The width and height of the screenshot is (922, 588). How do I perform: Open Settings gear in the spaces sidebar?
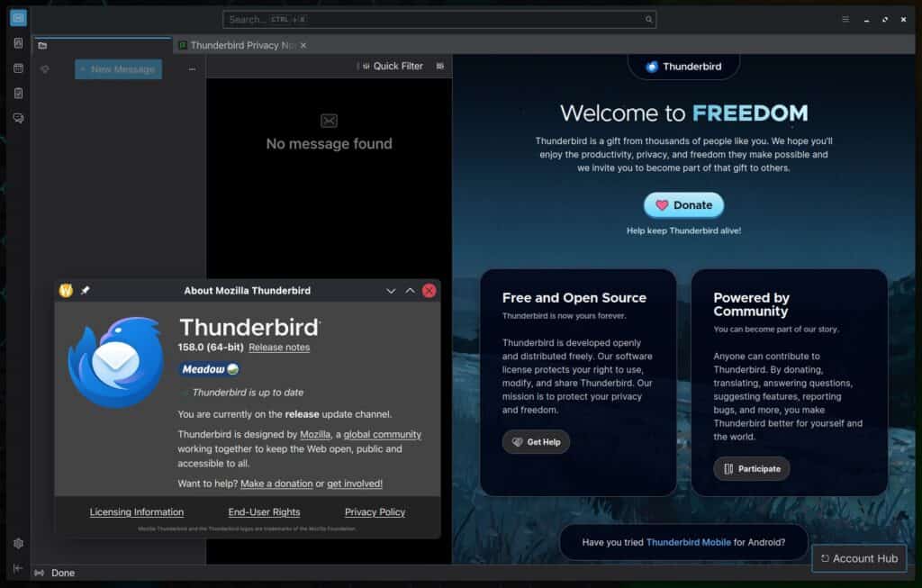(x=18, y=543)
